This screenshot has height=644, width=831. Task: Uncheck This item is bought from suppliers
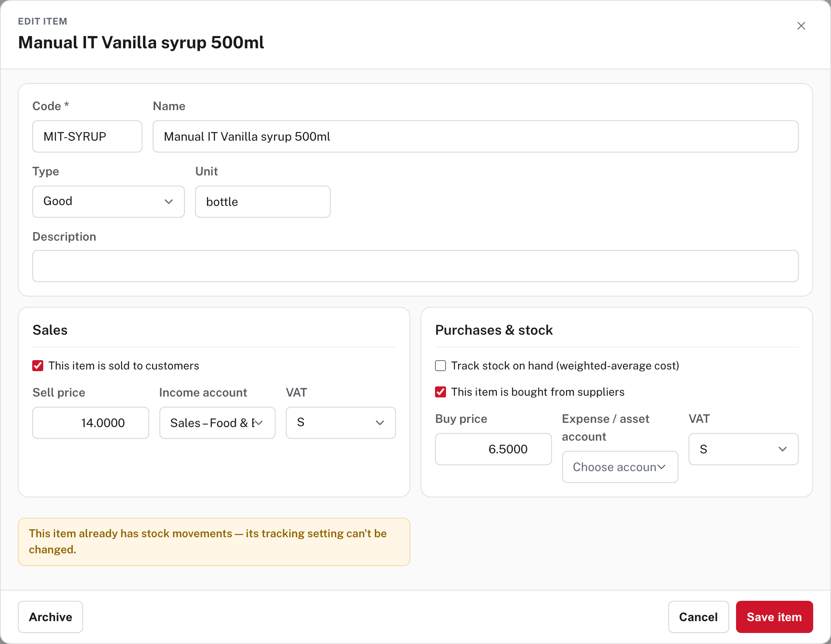tap(441, 392)
